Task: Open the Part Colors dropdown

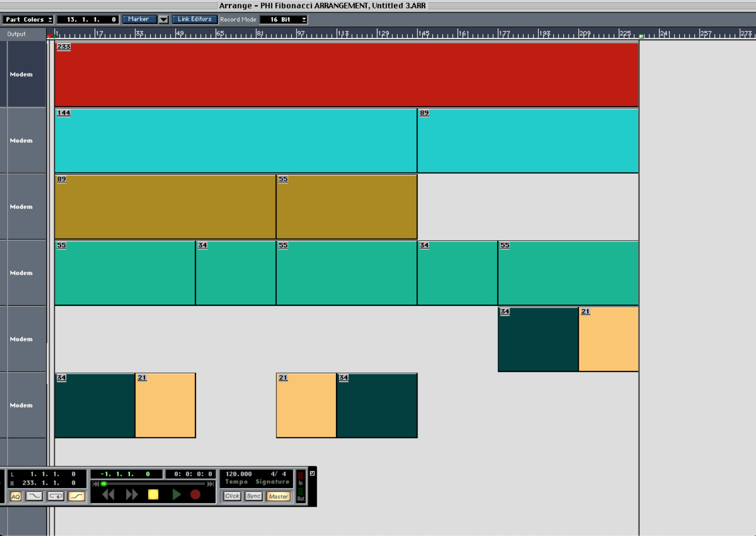Action: coord(28,19)
